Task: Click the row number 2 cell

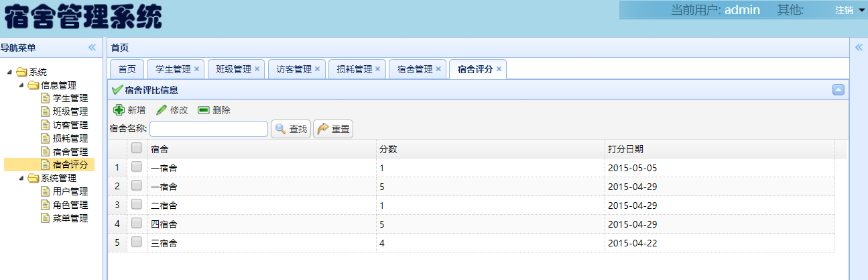Action: (117, 187)
